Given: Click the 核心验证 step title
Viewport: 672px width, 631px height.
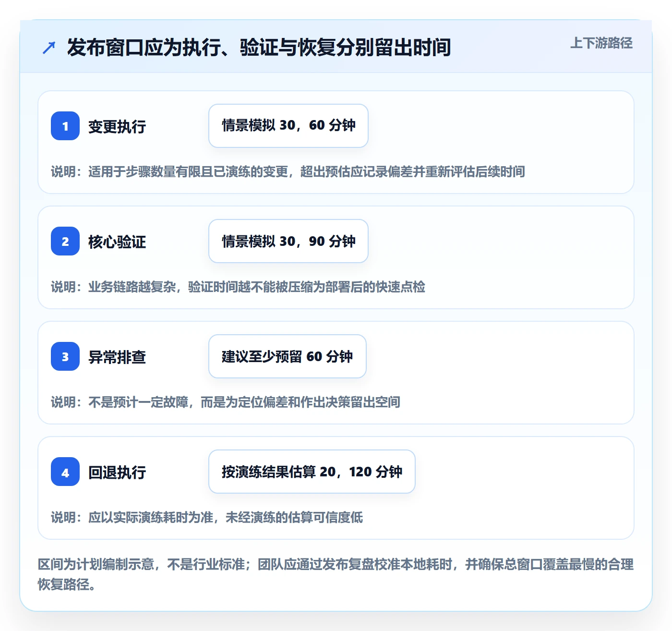Looking at the screenshot, I should pos(117,242).
